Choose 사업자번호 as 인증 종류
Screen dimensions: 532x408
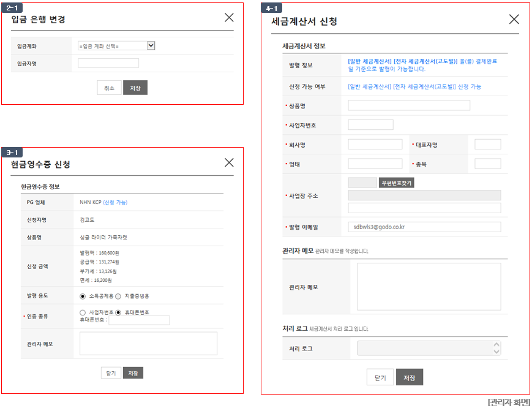(x=83, y=312)
